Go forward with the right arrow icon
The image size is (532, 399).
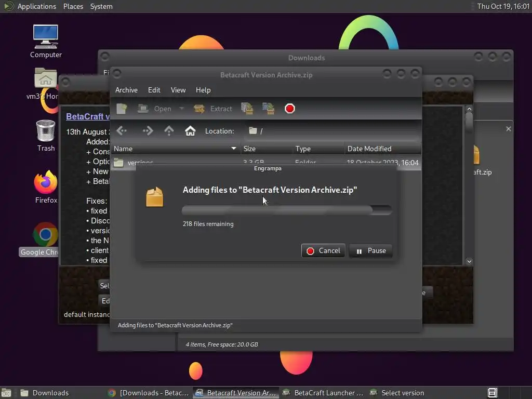coord(148,131)
